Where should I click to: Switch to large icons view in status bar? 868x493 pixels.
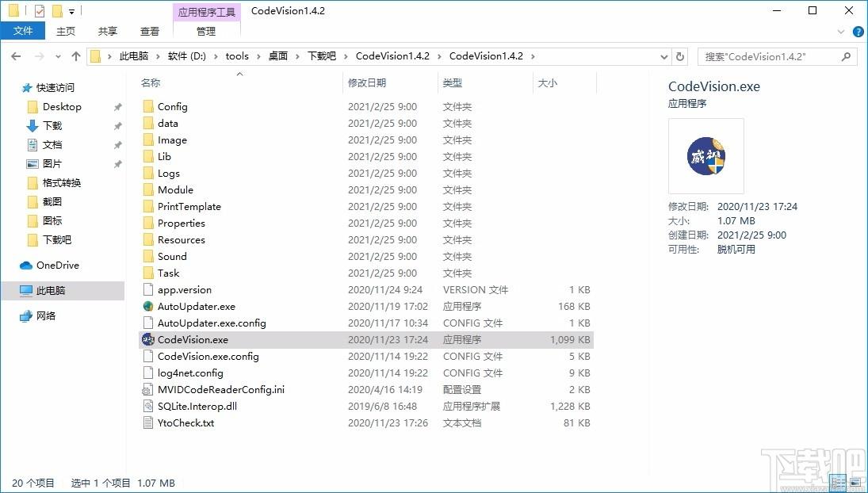(856, 483)
